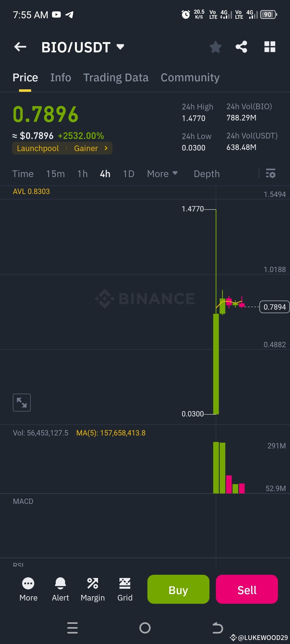Navigate back with the back arrow

pos(20,47)
